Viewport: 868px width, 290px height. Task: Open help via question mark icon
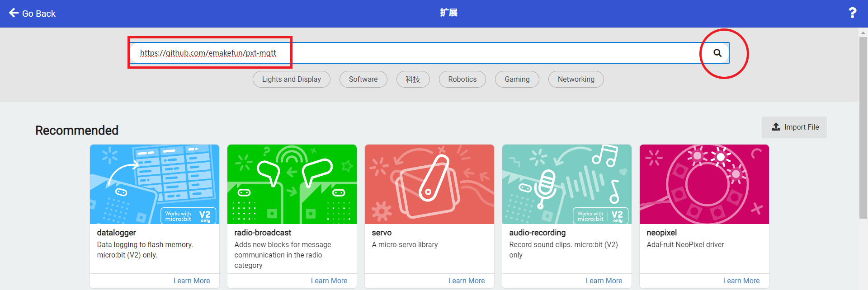pyautogui.click(x=852, y=13)
